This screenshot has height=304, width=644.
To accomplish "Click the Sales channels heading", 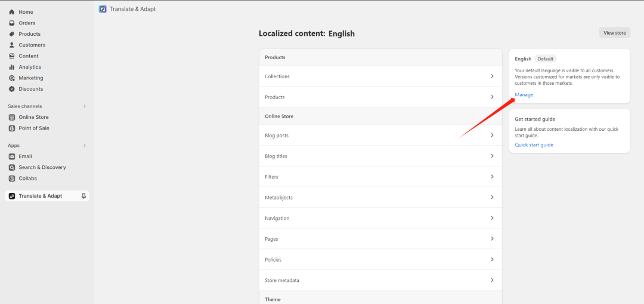I will point(25,106).
